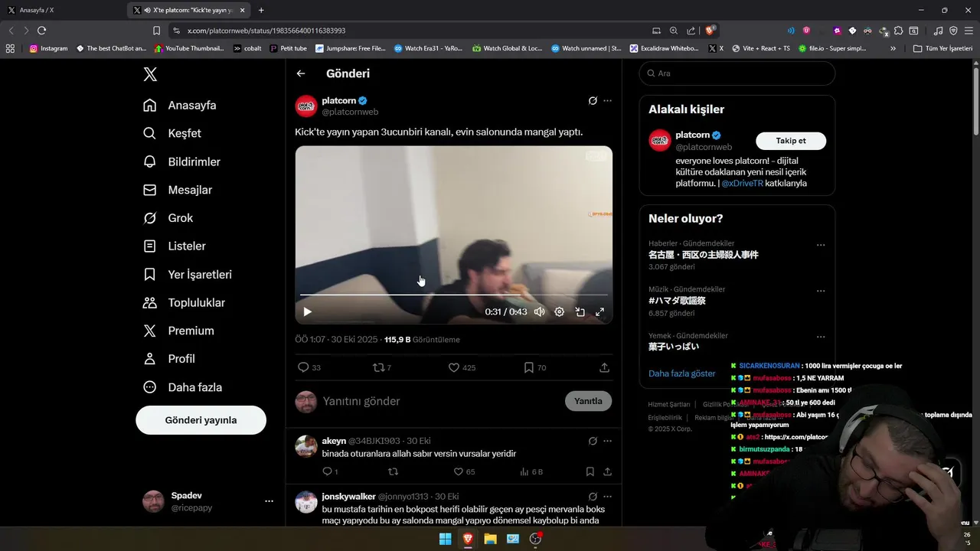Image resolution: width=980 pixels, height=551 pixels.
Task: Open Yer İşaretleri bookmarks page
Action: [x=188, y=274]
